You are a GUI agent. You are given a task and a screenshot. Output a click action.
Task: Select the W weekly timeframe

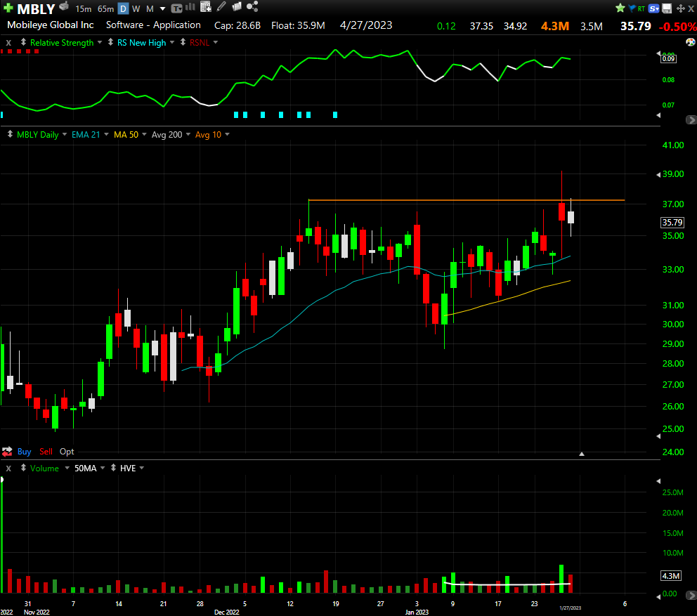136,9
